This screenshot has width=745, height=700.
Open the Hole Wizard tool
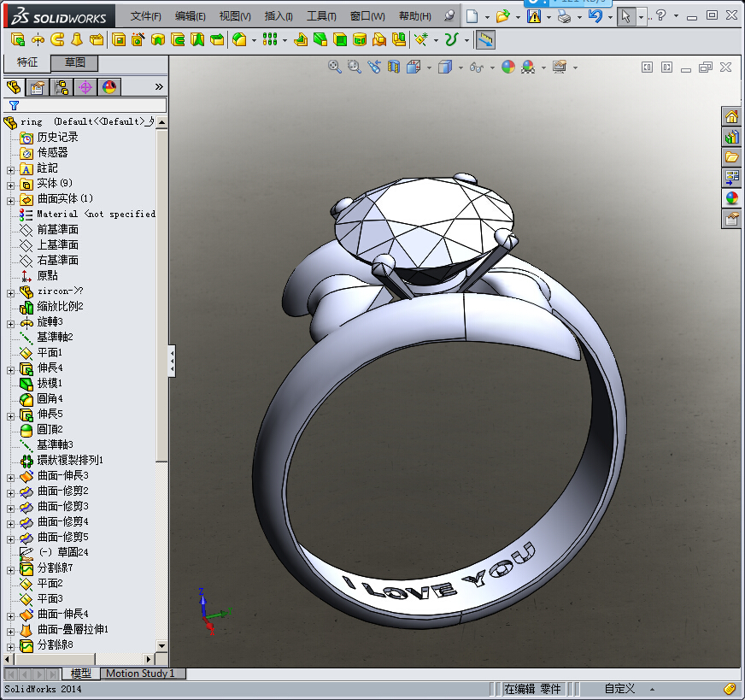(x=138, y=40)
